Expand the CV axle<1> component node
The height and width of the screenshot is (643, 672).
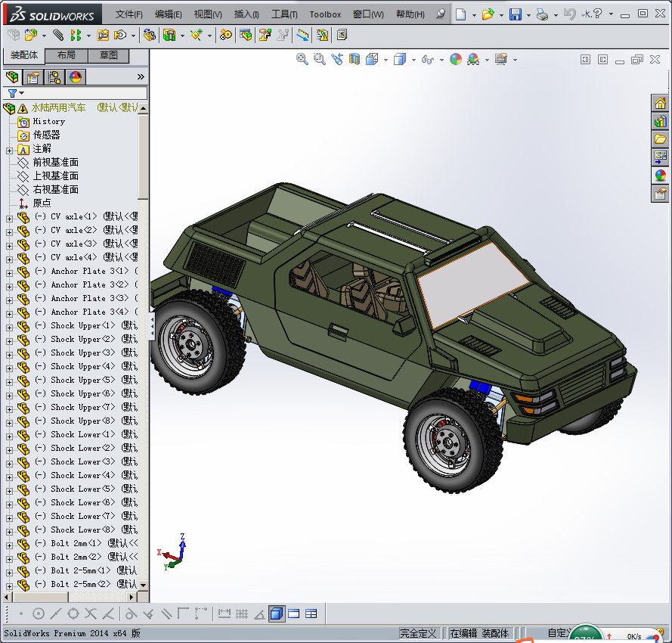[9, 219]
